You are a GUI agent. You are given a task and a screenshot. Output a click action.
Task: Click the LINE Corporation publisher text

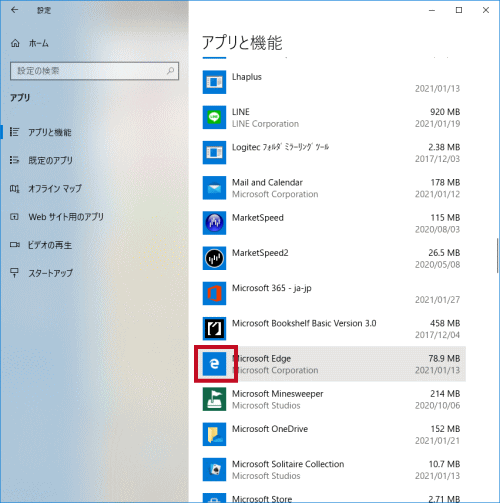265,124
